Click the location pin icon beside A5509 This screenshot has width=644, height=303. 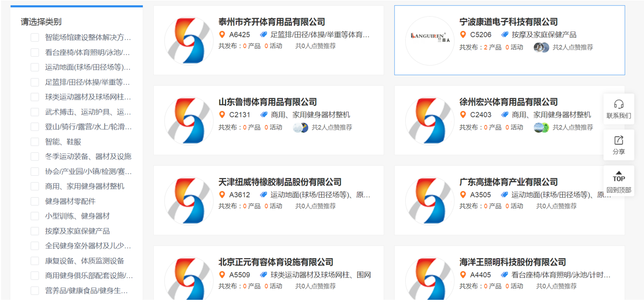[x=222, y=275]
